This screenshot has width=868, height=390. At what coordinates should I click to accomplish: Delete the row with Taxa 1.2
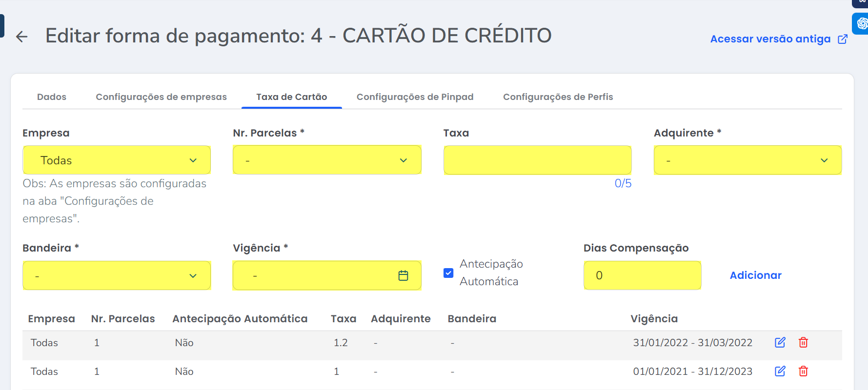pos(803,343)
